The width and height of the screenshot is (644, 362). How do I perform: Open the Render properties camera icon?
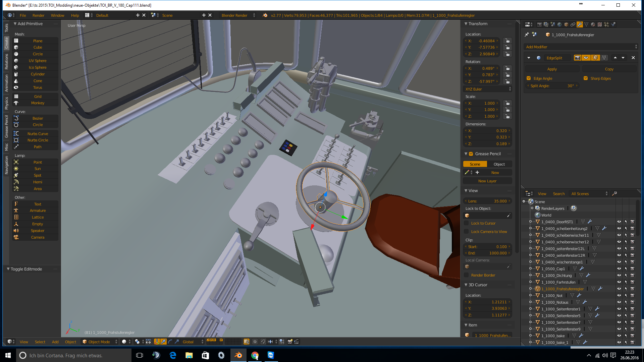(539, 24)
